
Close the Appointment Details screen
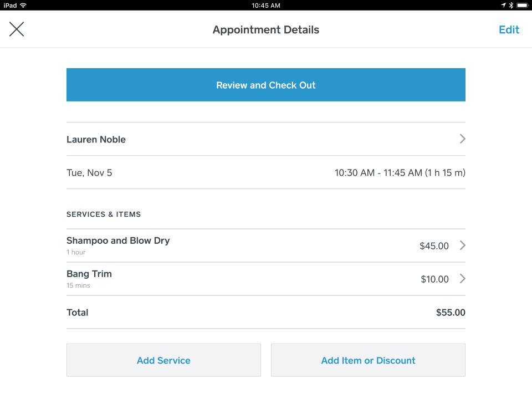[x=17, y=29]
